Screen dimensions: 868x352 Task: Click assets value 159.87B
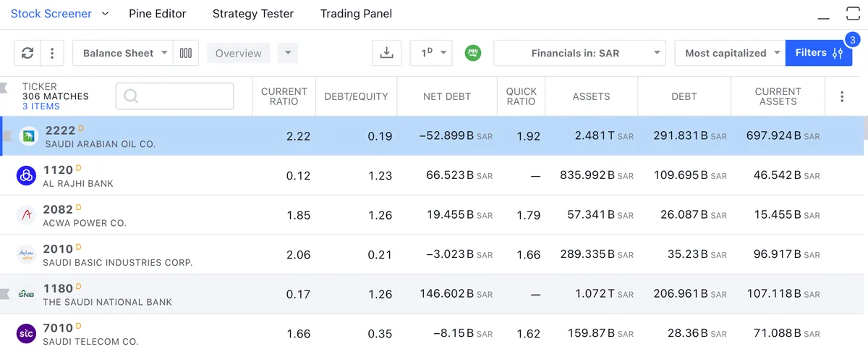pos(602,334)
